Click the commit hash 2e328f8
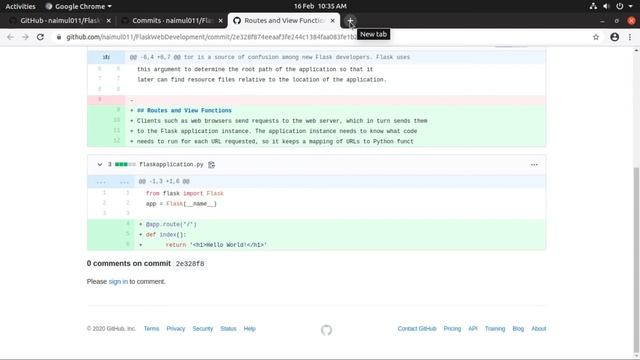 point(190,264)
